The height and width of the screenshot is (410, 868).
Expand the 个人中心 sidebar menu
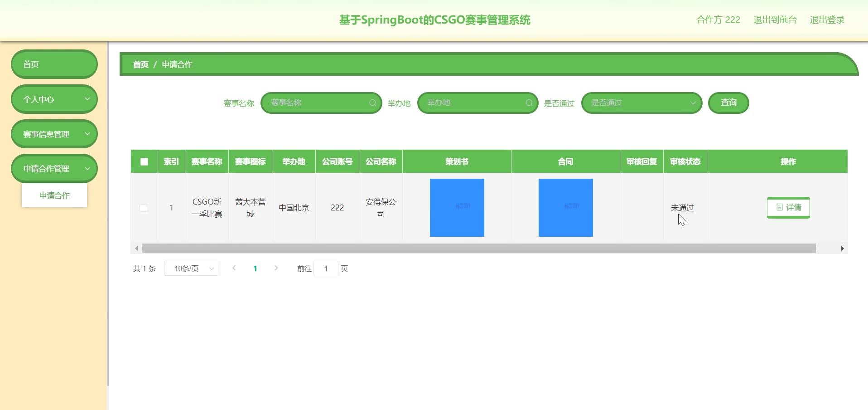[x=54, y=99]
